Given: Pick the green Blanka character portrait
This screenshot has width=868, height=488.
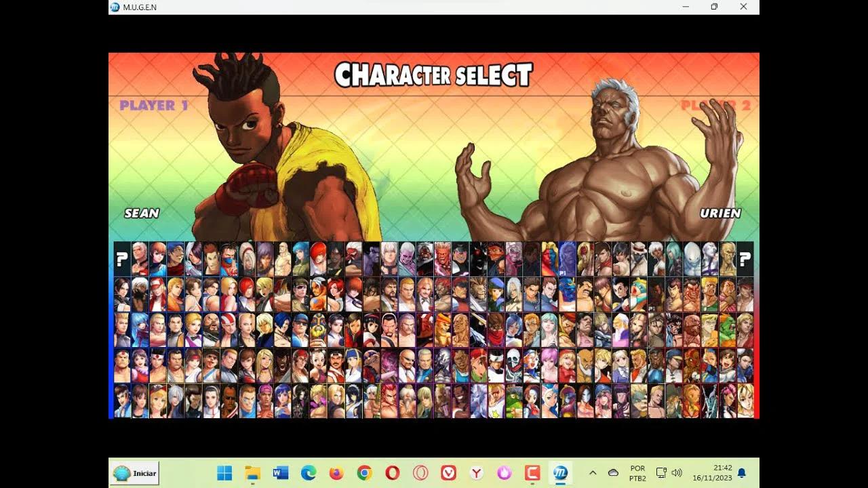Looking at the screenshot, I should 727,330.
